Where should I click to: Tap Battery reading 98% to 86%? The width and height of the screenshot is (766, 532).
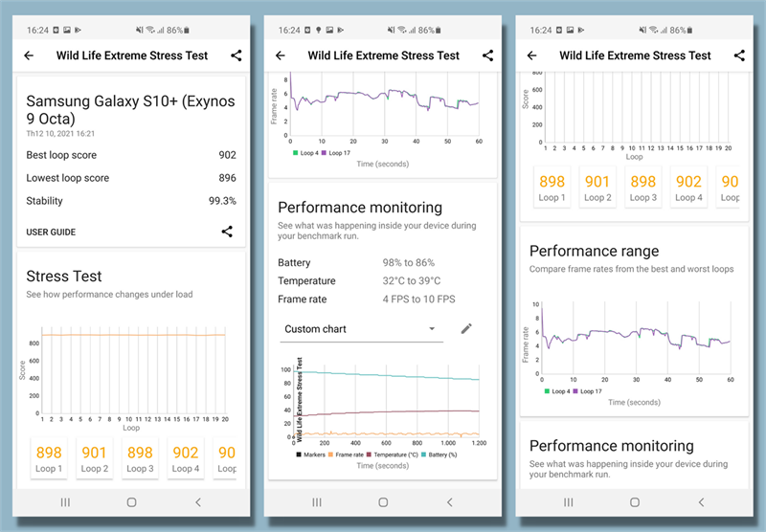click(x=409, y=262)
